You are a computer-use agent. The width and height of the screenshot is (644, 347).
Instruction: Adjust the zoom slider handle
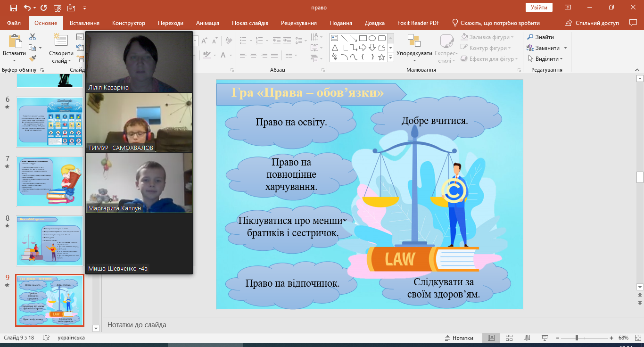577,338
